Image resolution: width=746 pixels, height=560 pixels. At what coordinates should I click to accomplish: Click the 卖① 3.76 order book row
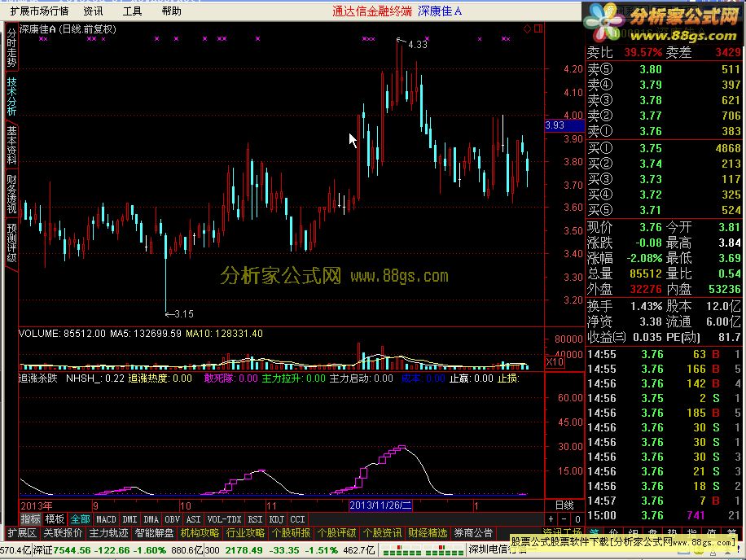click(664, 131)
